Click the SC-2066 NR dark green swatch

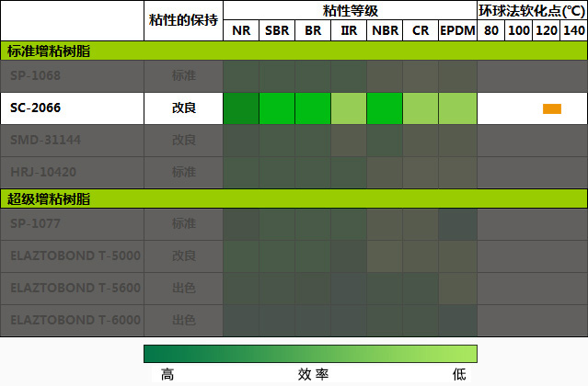[241, 108]
